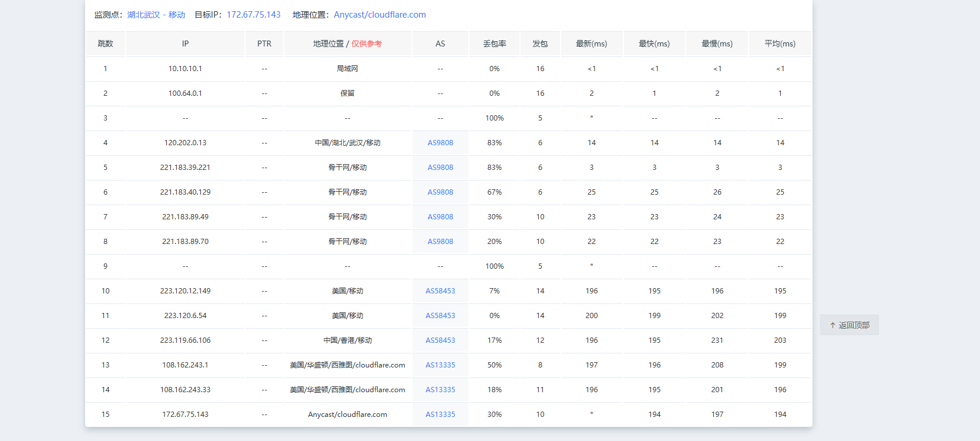Viewport: 980px width, 441px height.
Task: Click the 中国/香港/移动 location cell
Action: (x=348, y=340)
